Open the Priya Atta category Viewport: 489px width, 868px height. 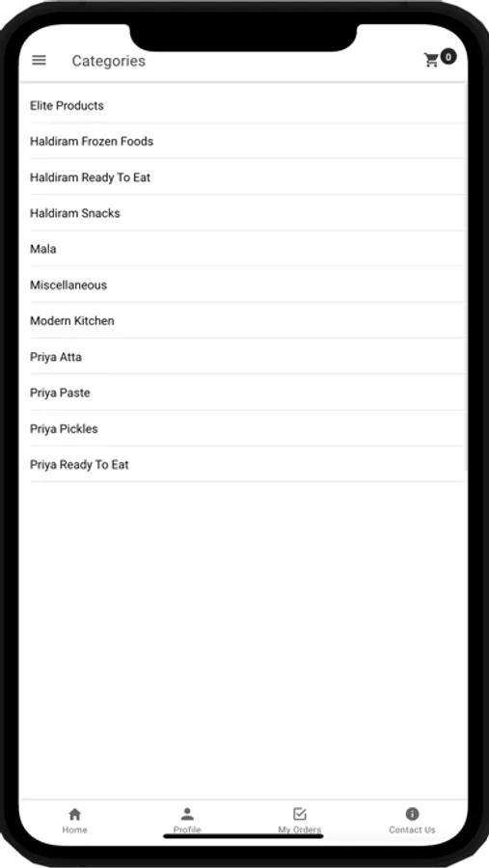(x=247, y=357)
